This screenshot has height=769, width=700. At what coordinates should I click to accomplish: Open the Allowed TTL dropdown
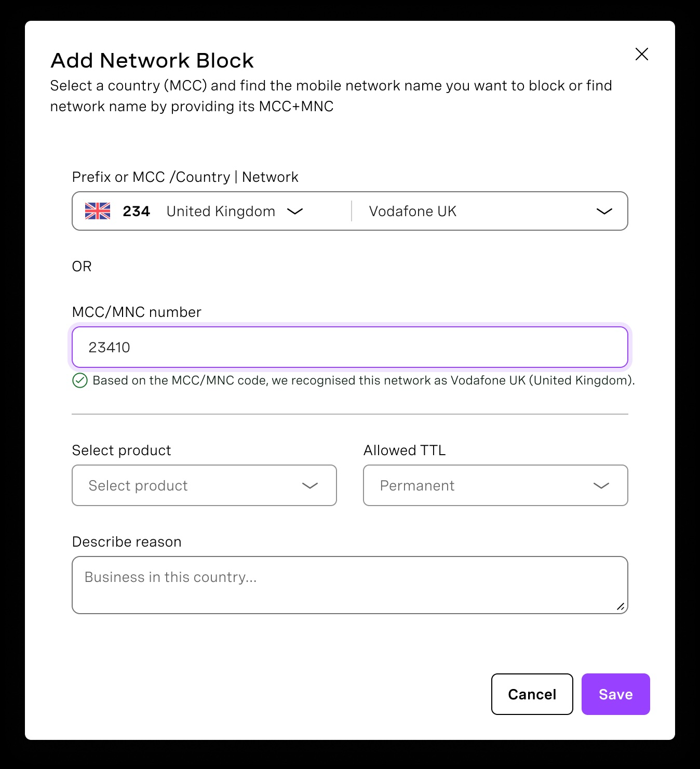point(601,486)
